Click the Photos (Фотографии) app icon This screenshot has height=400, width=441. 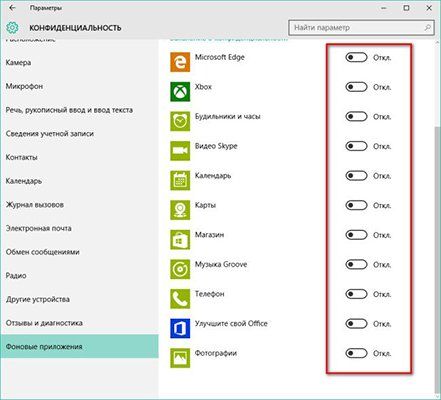coord(180,358)
